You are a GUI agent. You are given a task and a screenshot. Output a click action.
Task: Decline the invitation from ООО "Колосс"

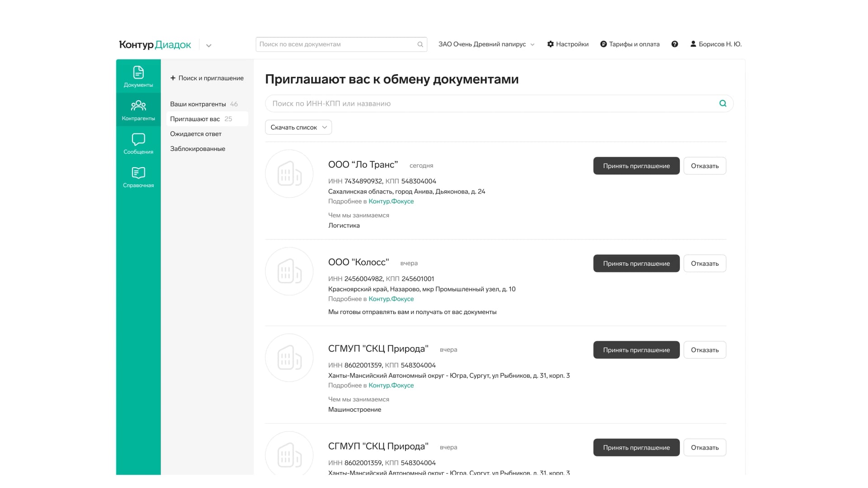click(705, 263)
